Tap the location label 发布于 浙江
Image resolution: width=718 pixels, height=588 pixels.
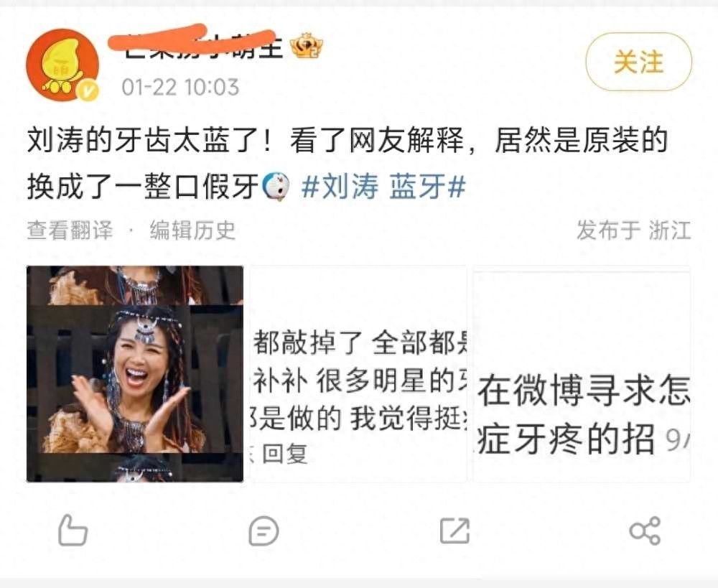pos(633,230)
